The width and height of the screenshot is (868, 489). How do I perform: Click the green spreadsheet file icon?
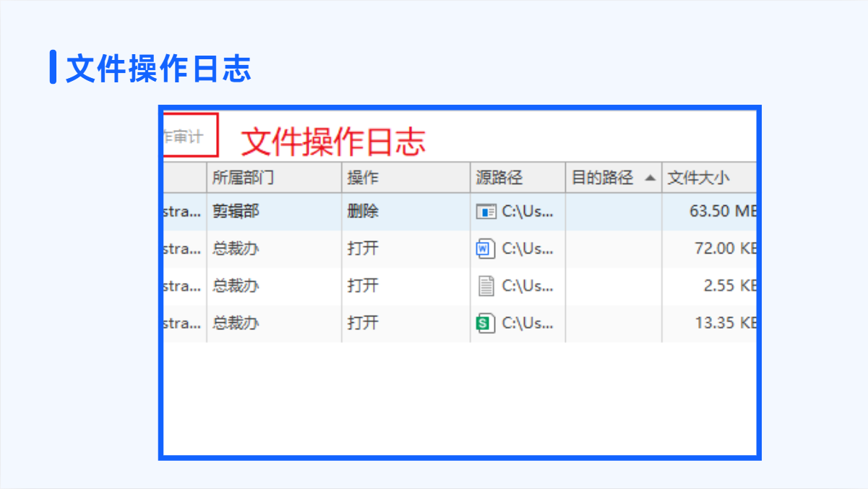click(486, 324)
